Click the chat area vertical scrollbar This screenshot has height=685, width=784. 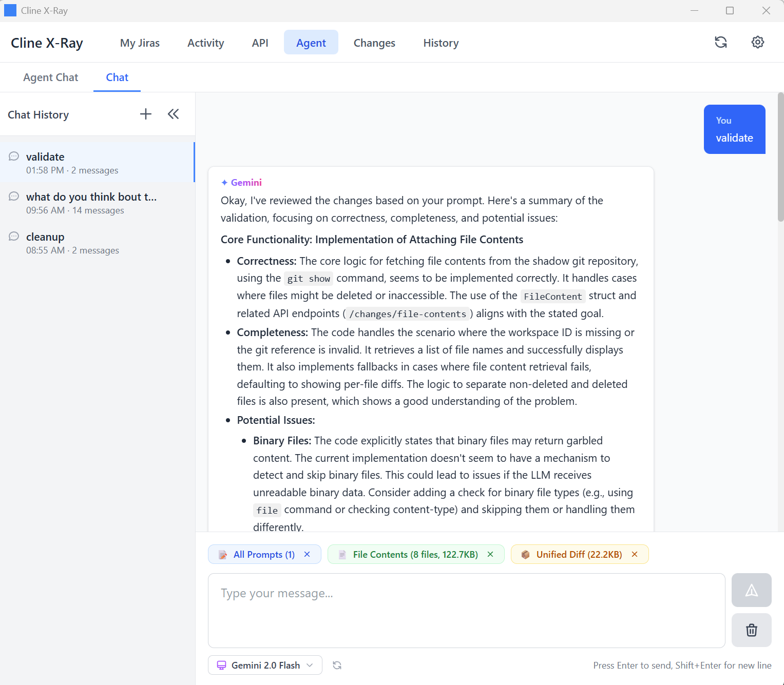pyautogui.click(x=780, y=157)
